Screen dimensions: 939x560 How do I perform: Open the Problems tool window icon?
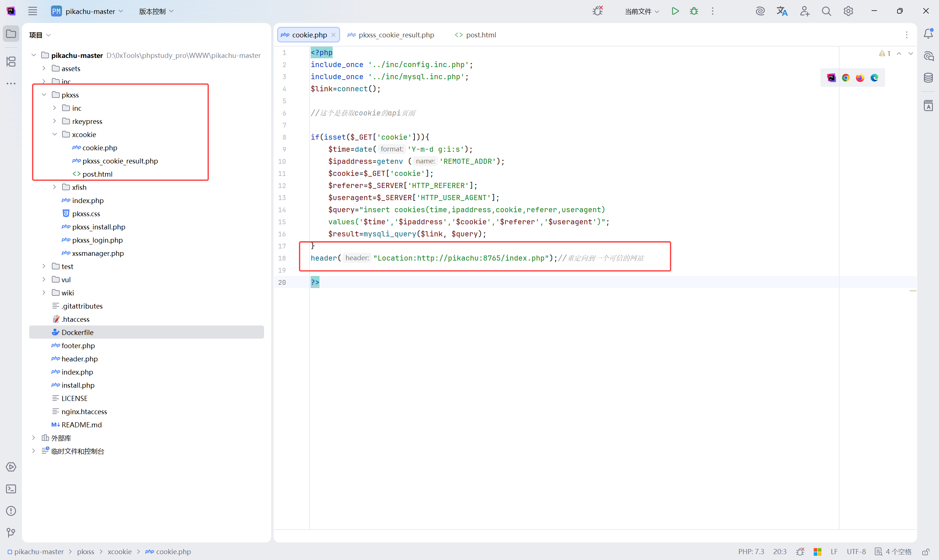click(x=11, y=511)
